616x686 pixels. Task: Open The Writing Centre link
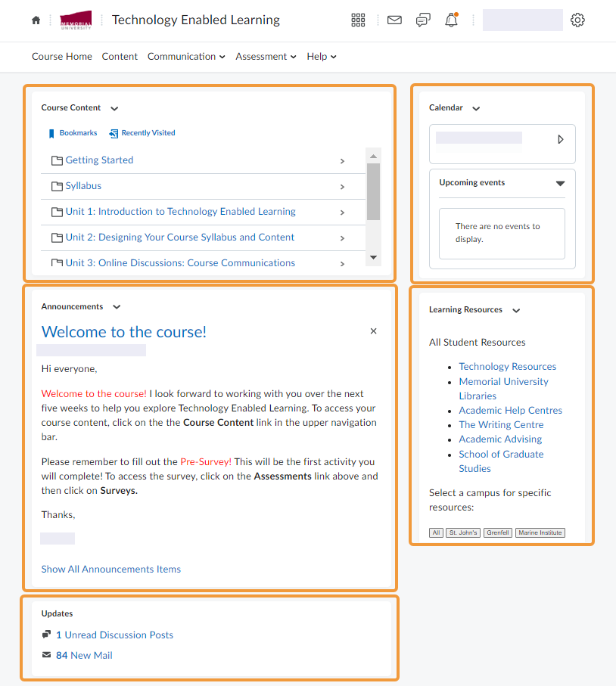point(501,425)
